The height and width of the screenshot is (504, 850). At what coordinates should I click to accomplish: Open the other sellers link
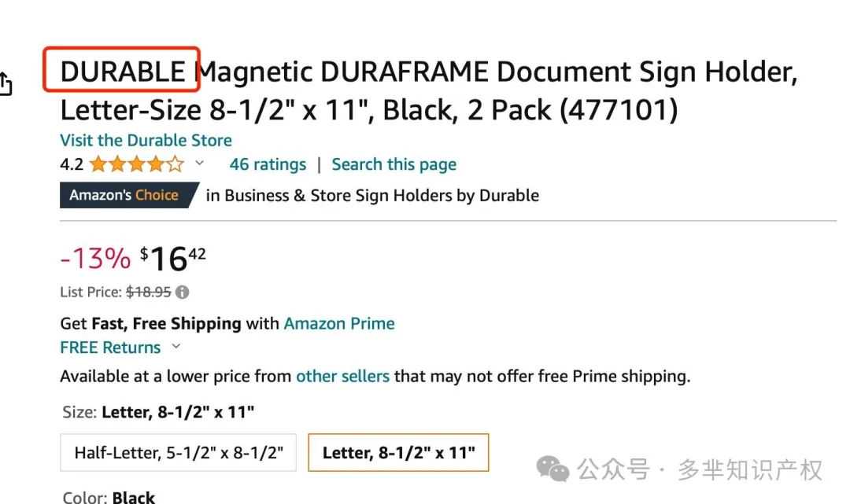pos(342,376)
